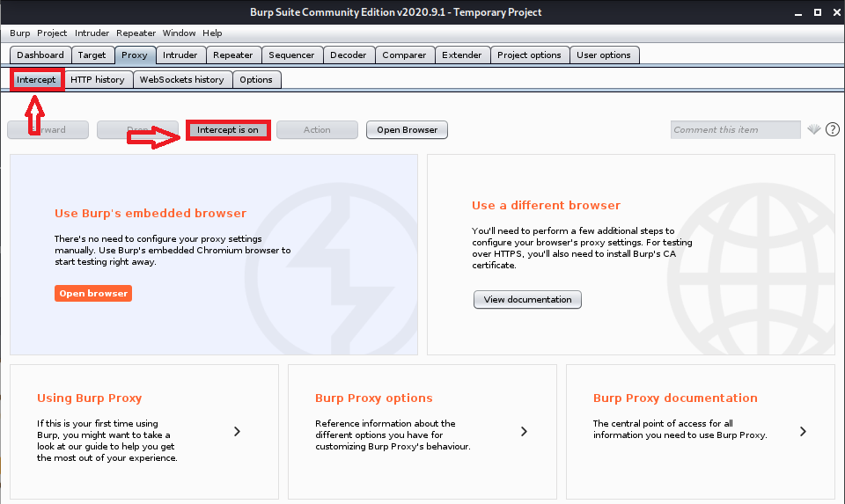Open the Sequencer tab

coord(291,55)
